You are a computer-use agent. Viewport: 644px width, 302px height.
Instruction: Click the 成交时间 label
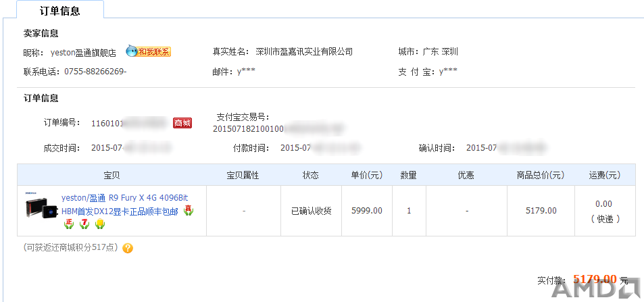[62, 148]
